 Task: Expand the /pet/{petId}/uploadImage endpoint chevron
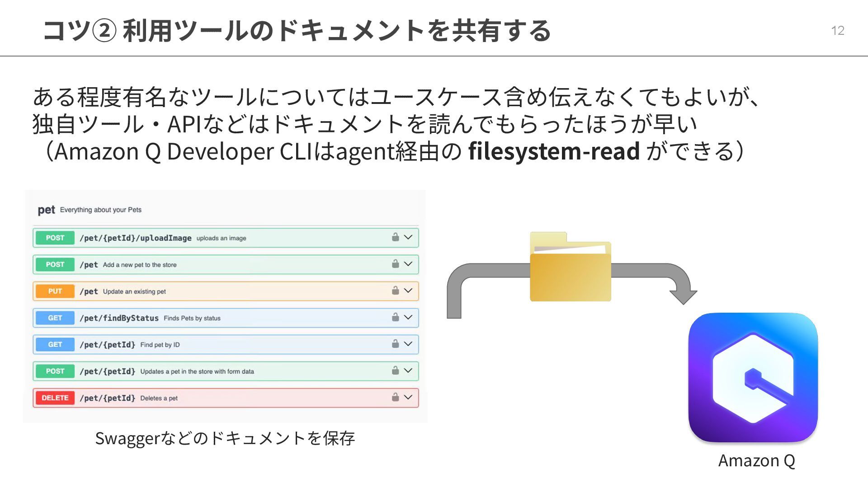click(408, 237)
